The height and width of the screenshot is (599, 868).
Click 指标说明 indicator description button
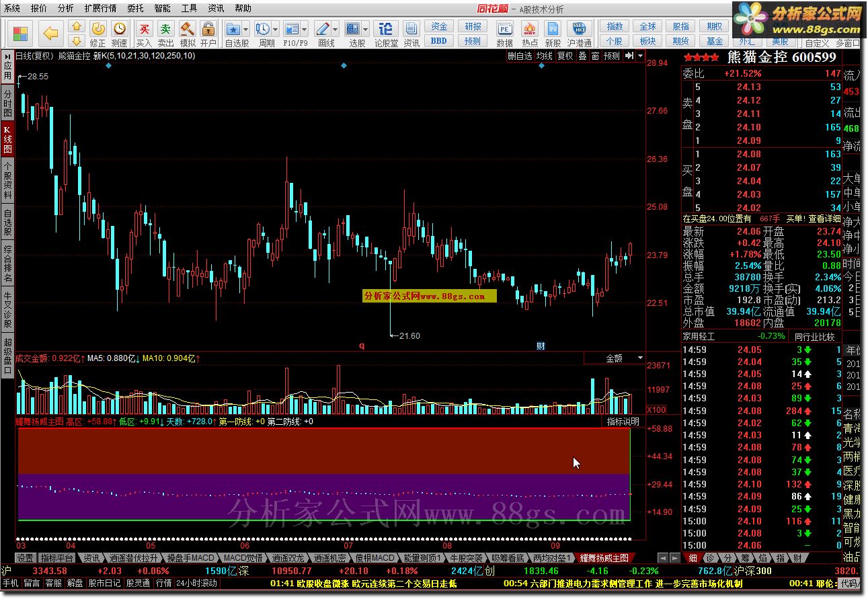[623, 422]
